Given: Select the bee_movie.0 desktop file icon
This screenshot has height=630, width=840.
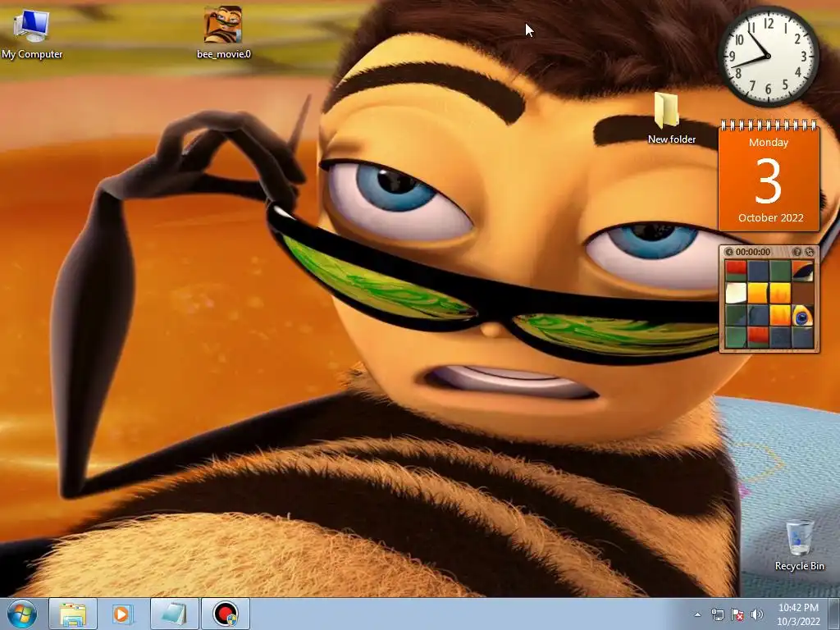Looking at the screenshot, I should pos(223,32).
